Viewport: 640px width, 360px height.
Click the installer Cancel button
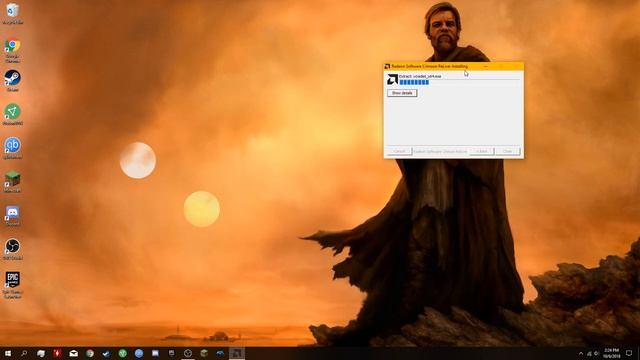[x=399, y=151]
